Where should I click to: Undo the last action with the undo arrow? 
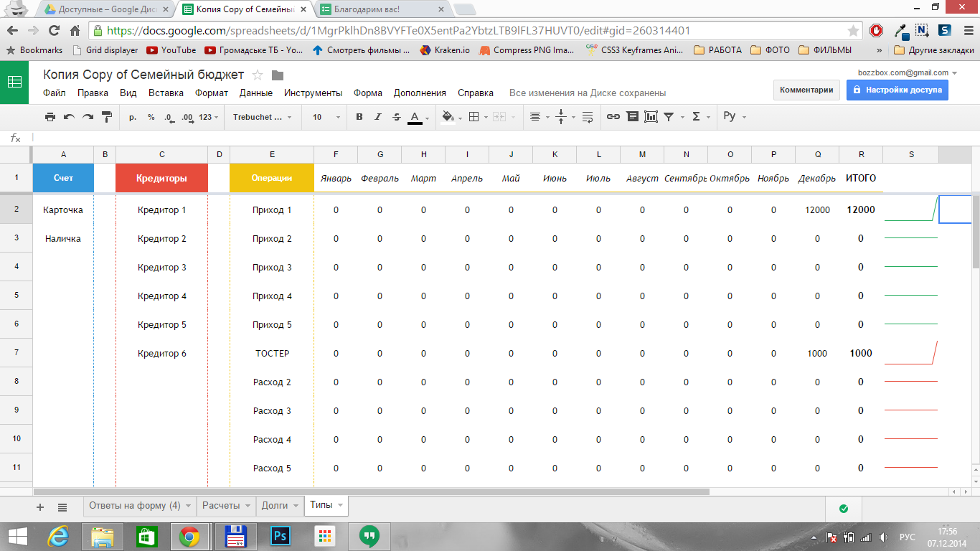coord(69,117)
